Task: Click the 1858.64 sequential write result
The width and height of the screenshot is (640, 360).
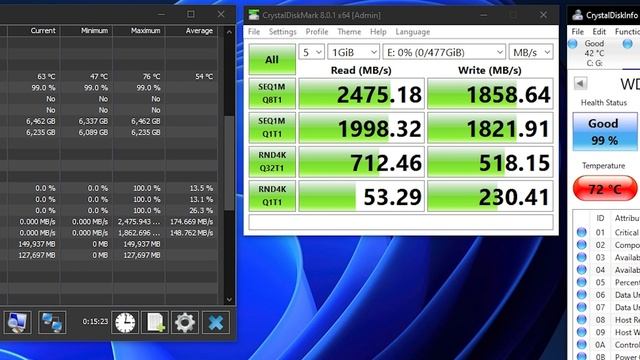Action: (x=490, y=94)
